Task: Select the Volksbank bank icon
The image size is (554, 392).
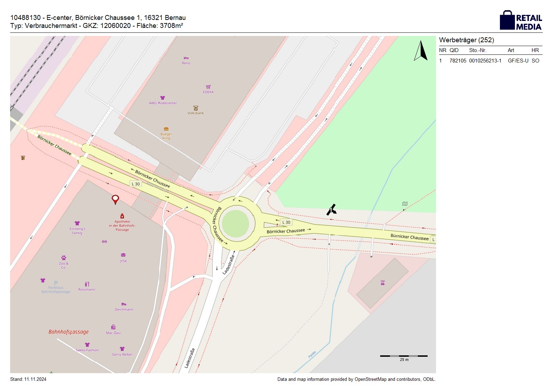Action: 195,108
